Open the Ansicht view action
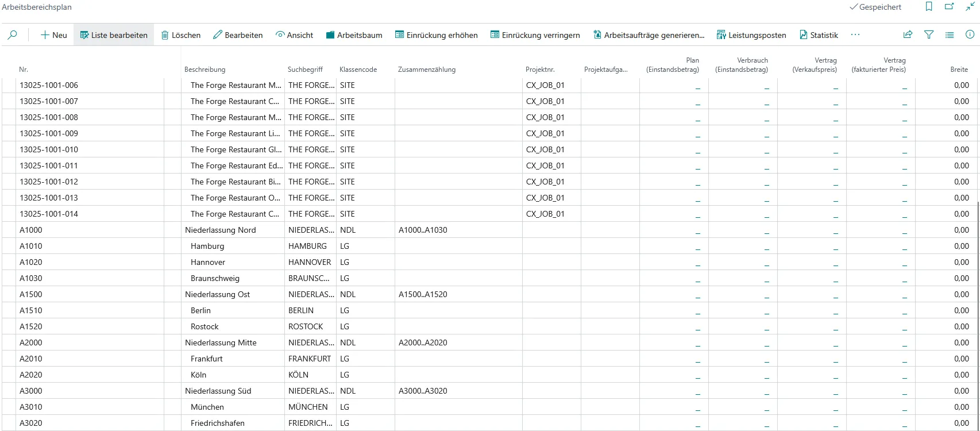 click(295, 35)
